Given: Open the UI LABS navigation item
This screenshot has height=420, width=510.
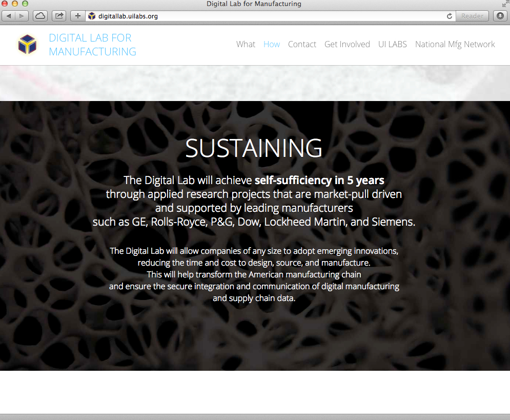Looking at the screenshot, I should pyautogui.click(x=392, y=44).
